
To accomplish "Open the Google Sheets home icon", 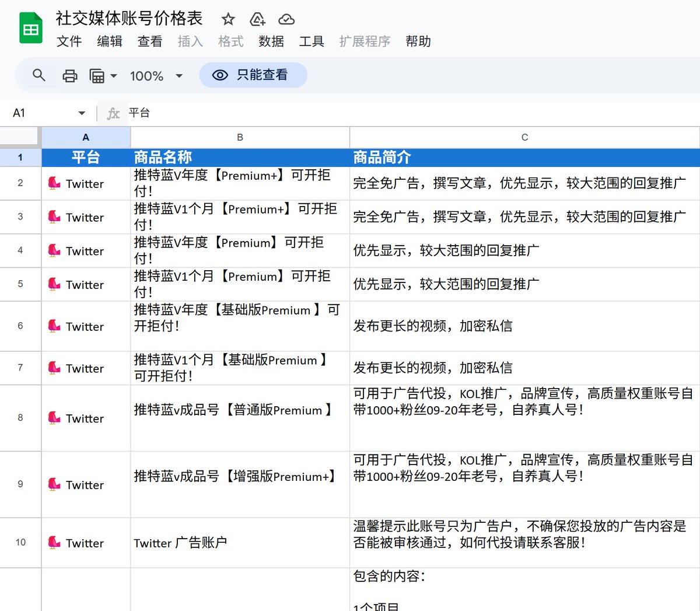I will click(x=31, y=28).
